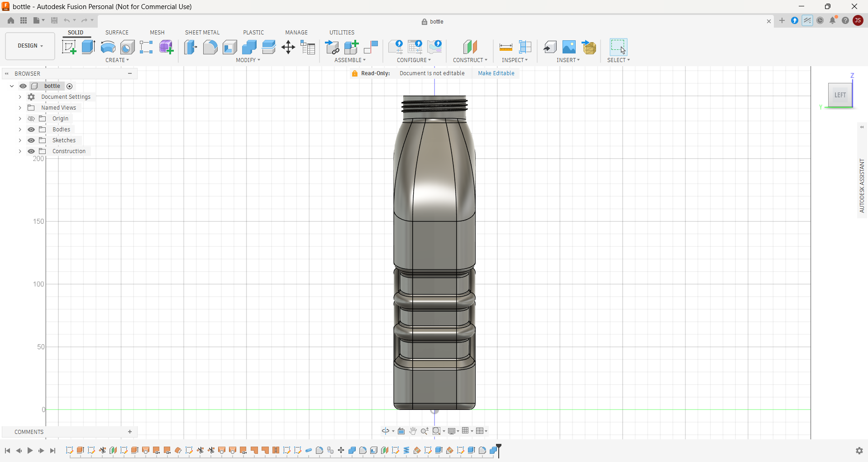Click the LEFT face of the ViewCube

840,95
